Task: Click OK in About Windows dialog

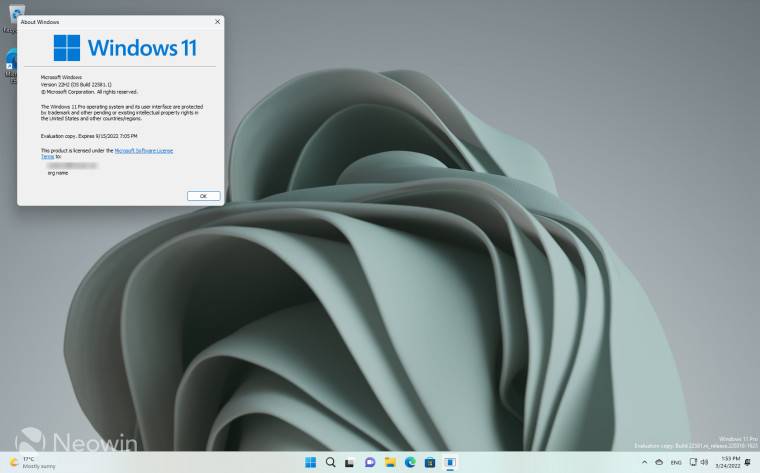Action: click(x=203, y=196)
